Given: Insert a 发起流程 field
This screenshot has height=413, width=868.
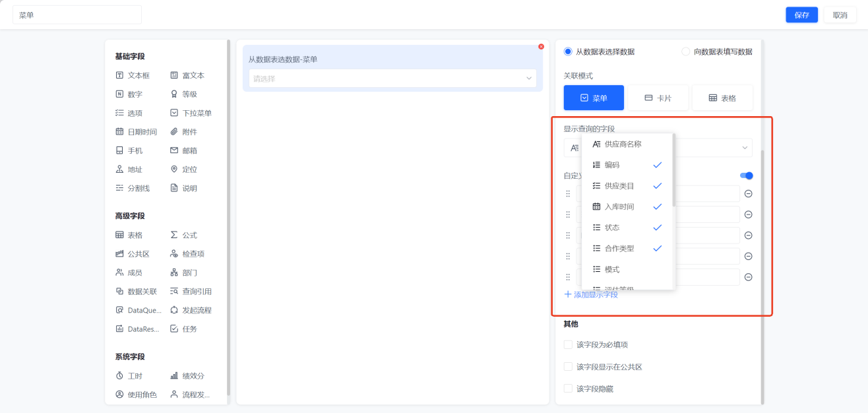Looking at the screenshot, I should tap(191, 310).
